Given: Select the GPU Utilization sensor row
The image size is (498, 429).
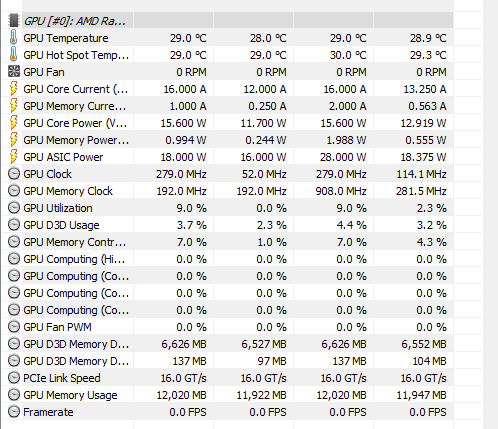Looking at the screenshot, I should (x=228, y=208).
